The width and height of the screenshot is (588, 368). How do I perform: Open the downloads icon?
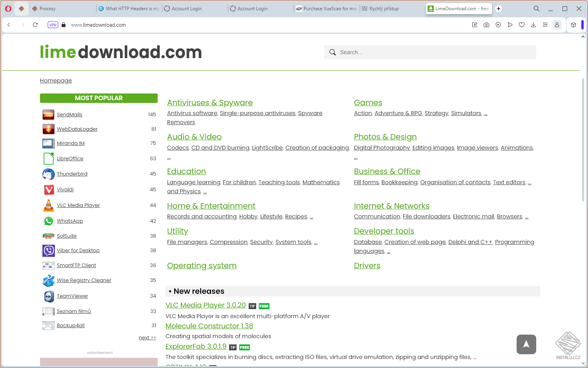[x=533, y=25]
